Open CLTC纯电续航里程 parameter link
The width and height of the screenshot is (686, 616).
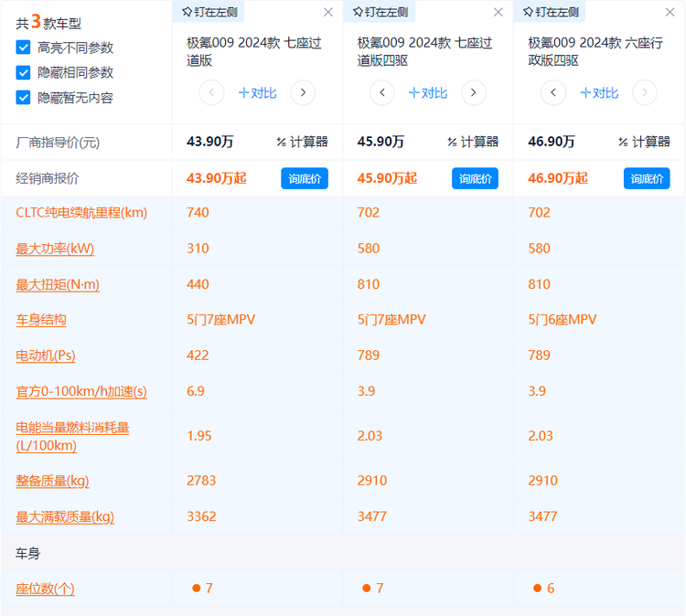pos(81,212)
